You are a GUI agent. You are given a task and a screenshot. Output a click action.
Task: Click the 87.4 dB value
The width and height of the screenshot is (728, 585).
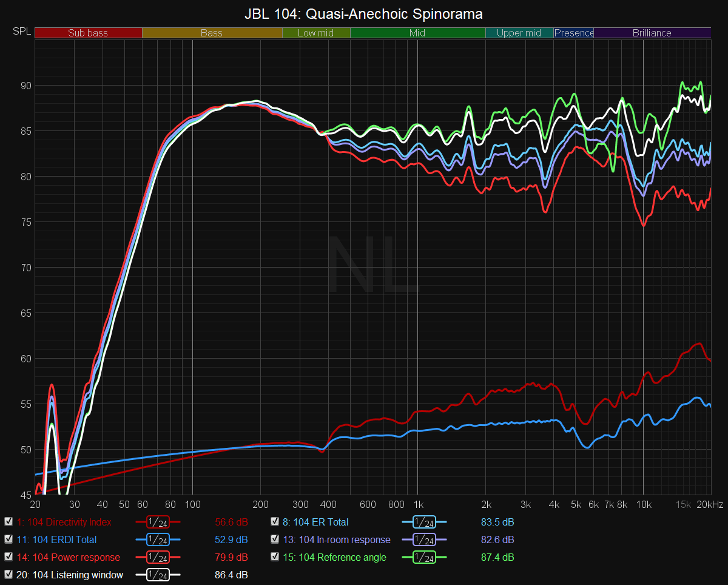coord(497,557)
